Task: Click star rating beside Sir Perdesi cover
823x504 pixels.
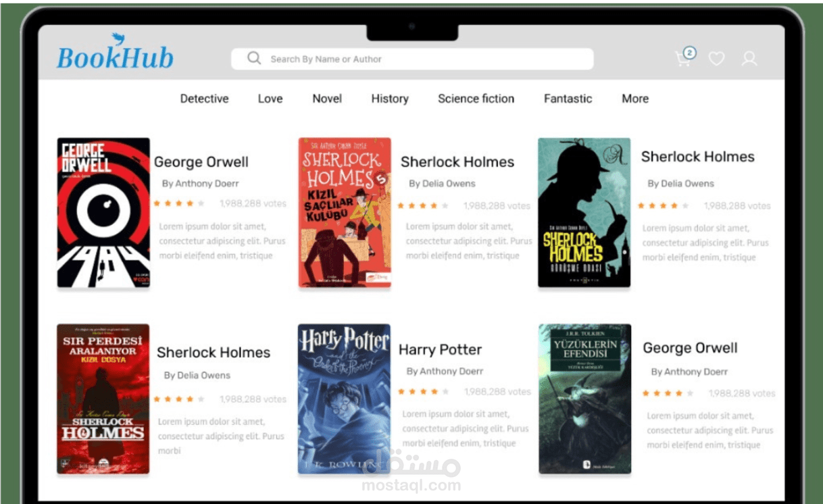Action: [179, 399]
